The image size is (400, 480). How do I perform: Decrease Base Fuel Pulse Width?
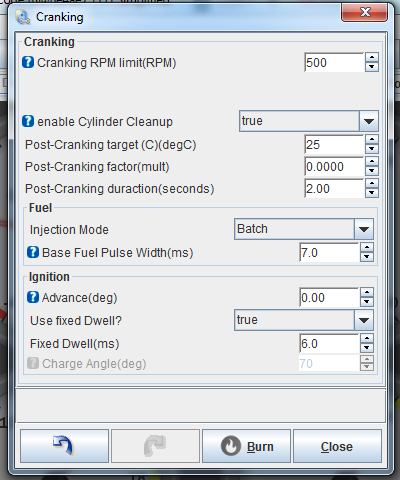click(367, 257)
